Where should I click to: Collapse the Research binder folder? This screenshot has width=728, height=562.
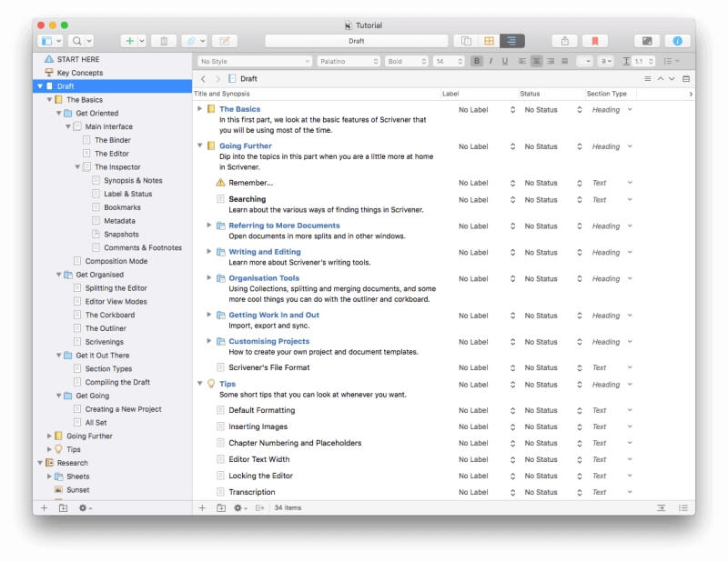coord(40,463)
